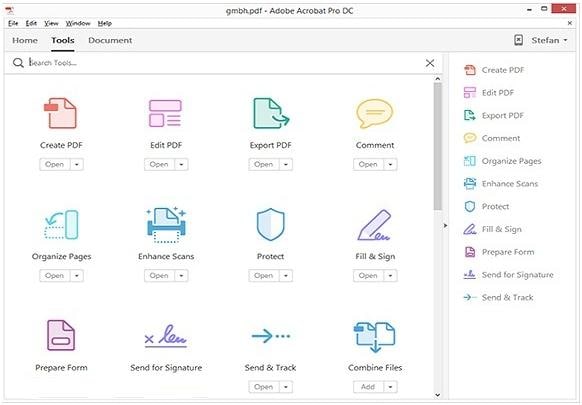Click the scrollbar down arrow
The height and width of the screenshot is (405, 582).
click(x=438, y=395)
